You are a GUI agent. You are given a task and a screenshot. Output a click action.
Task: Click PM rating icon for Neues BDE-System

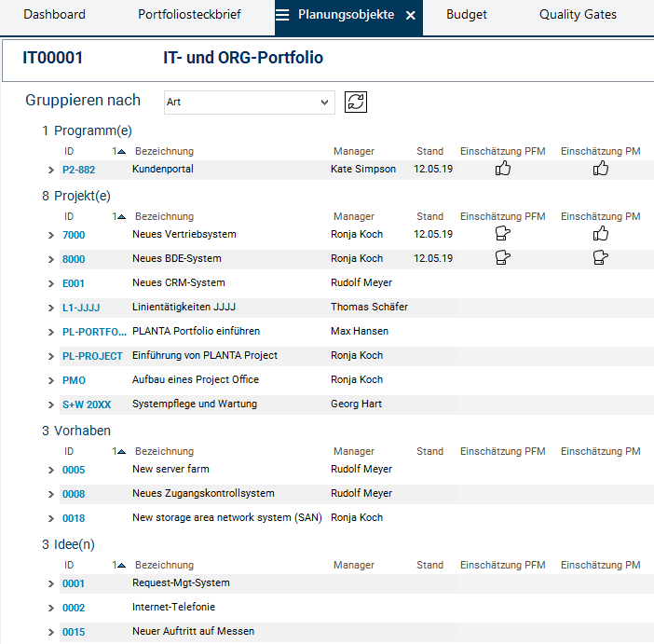[601, 258]
